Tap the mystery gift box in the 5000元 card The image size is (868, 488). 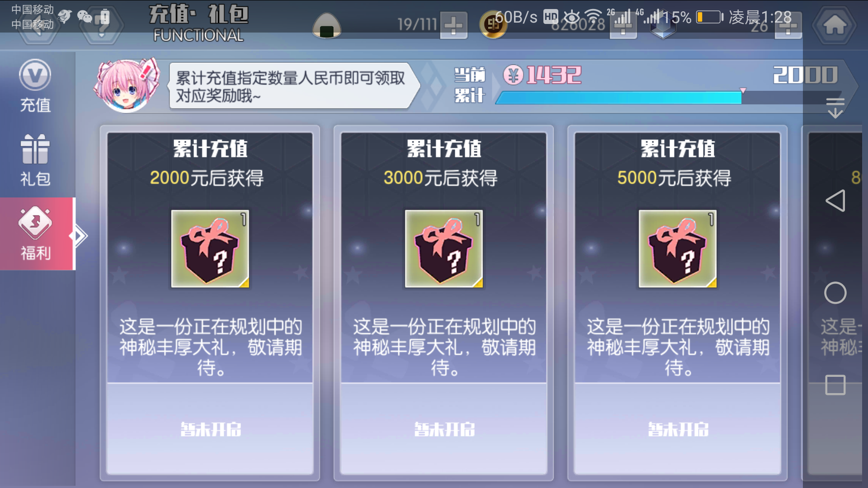pyautogui.click(x=678, y=249)
